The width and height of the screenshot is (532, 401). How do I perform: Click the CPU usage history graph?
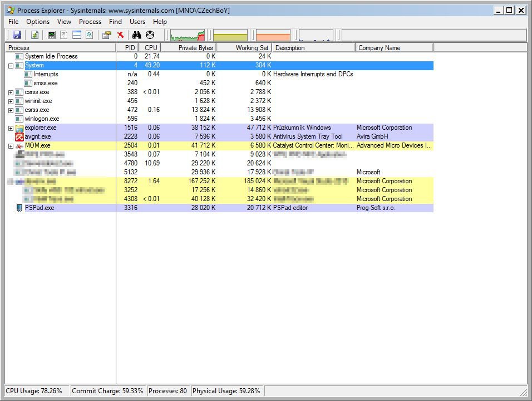point(188,35)
